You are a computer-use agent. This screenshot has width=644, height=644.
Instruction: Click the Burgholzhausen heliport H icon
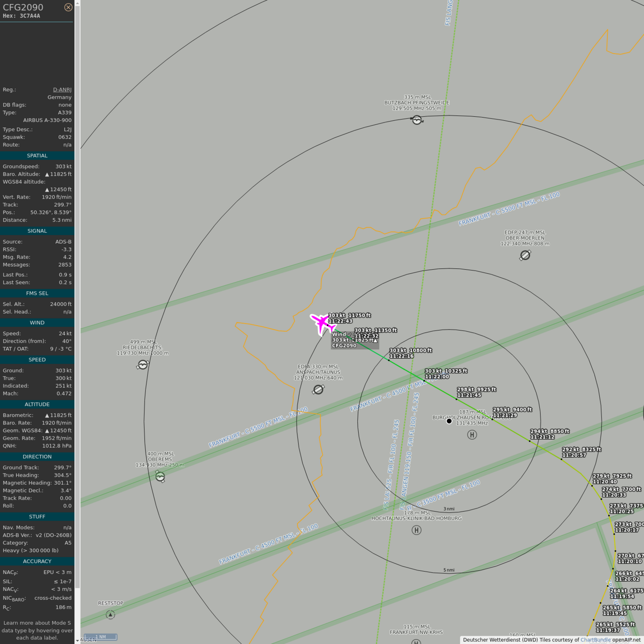click(472, 435)
